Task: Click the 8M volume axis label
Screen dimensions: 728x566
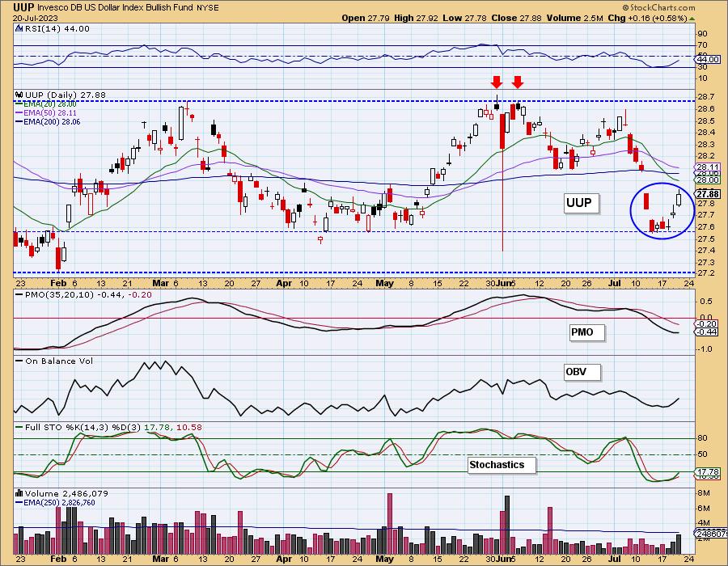Action: point(704,492)
